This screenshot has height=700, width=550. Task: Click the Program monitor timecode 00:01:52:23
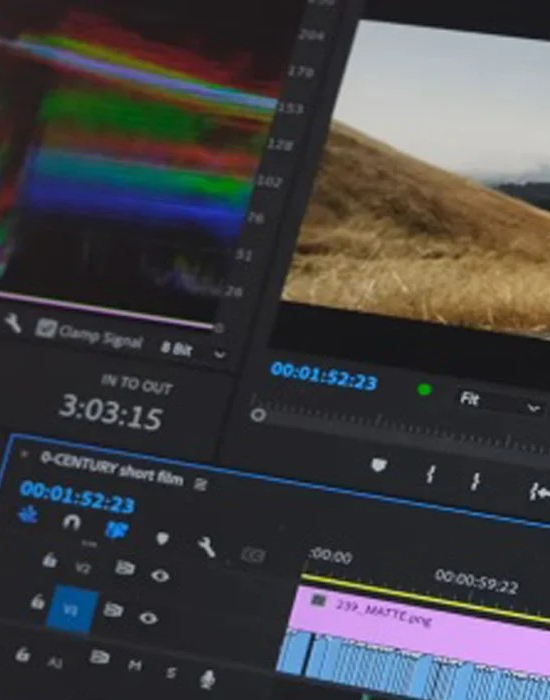click(x=324, y=376)
